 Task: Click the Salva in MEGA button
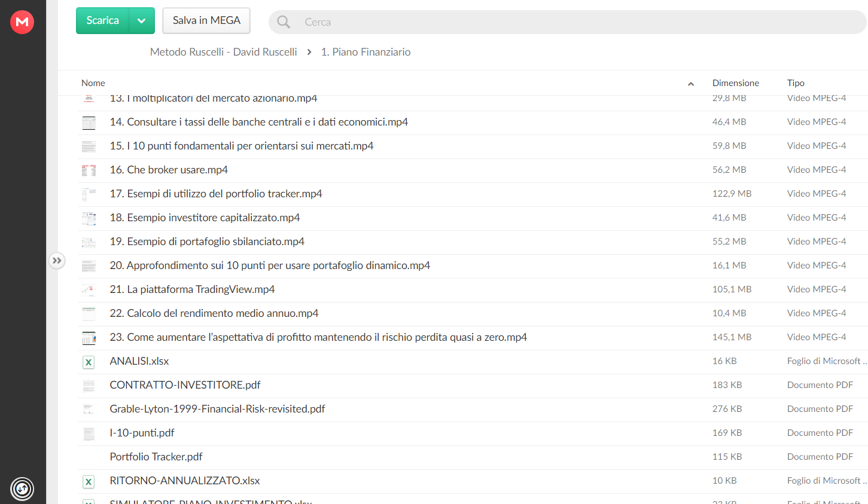[x=206, y=21]
